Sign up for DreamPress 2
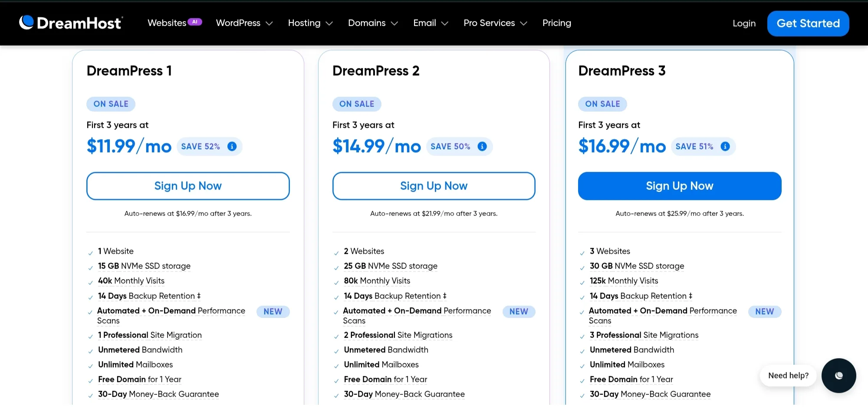This screenshot has height=407, width=868. pos(434,186)
